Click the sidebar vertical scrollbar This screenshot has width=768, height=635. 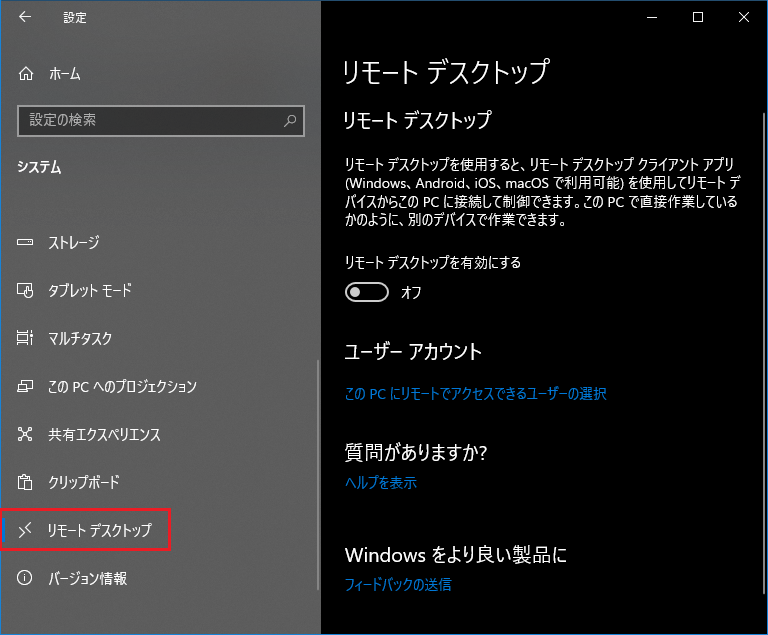(317, 470)
